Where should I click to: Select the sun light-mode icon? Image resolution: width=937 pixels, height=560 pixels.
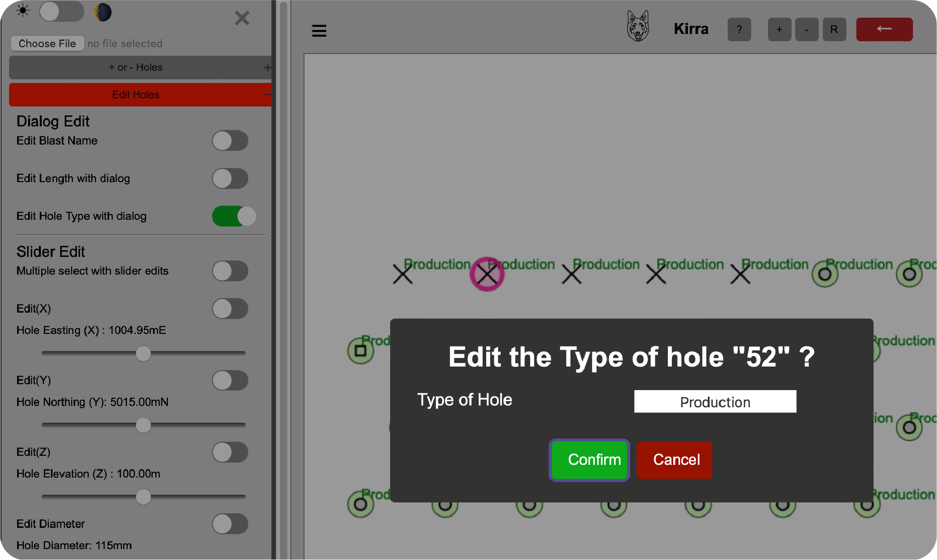[x=23, y=11]
